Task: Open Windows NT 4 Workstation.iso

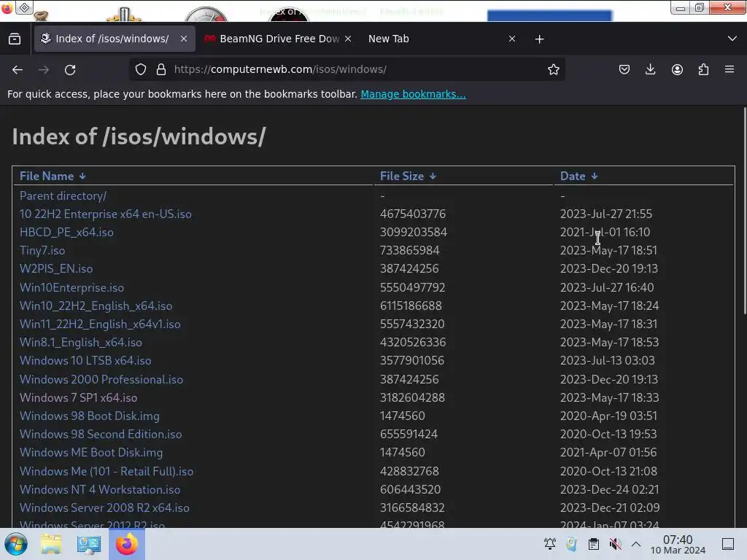Action: coord(99,489)
